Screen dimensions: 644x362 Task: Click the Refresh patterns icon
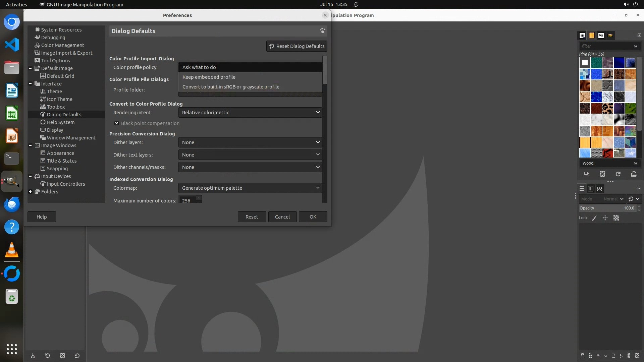point(618,174)
